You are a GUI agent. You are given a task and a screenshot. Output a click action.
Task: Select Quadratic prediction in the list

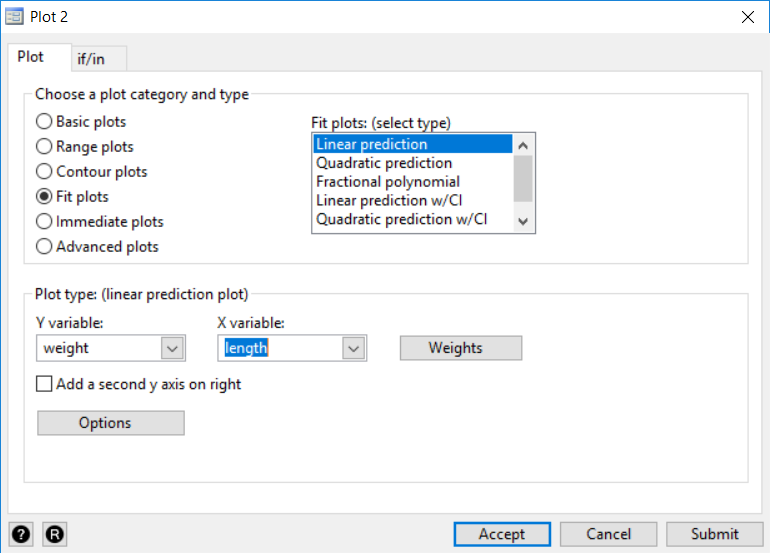point(384,163)
